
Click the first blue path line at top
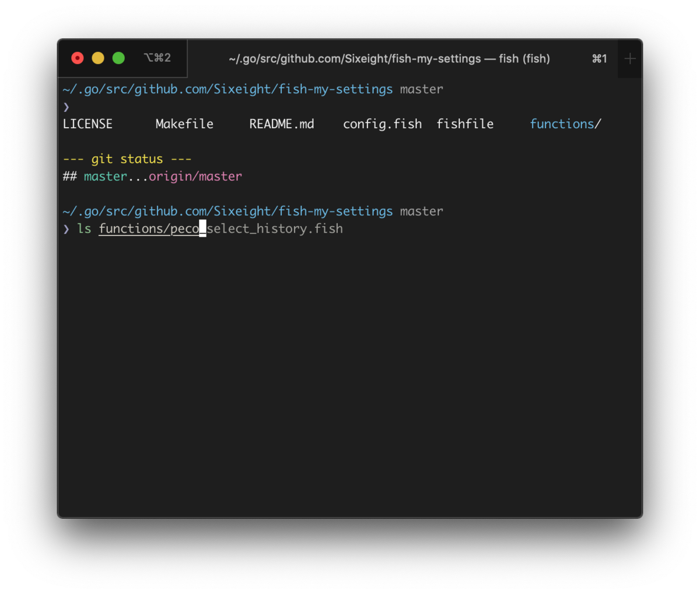coord(228,89)
